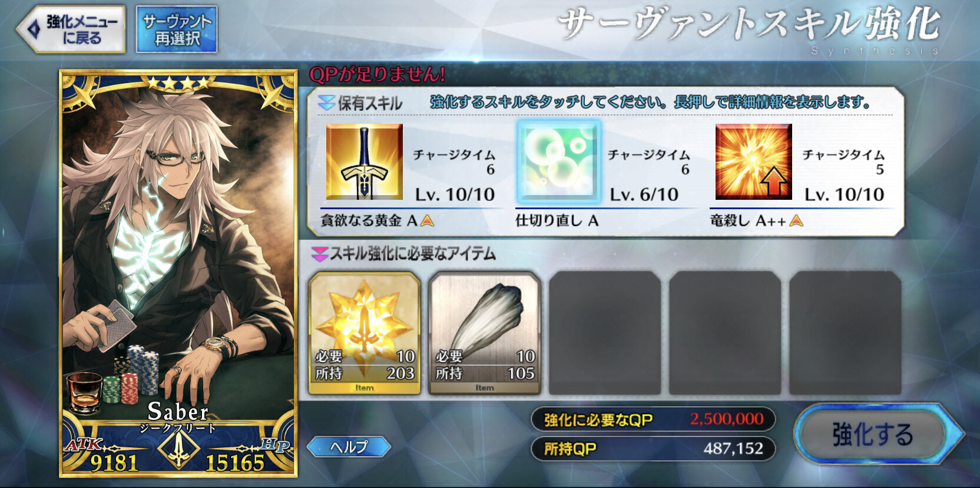Tap the 所持QP balance bar
The height and width of the screenshot is (488, 980).
coord(653,449)
